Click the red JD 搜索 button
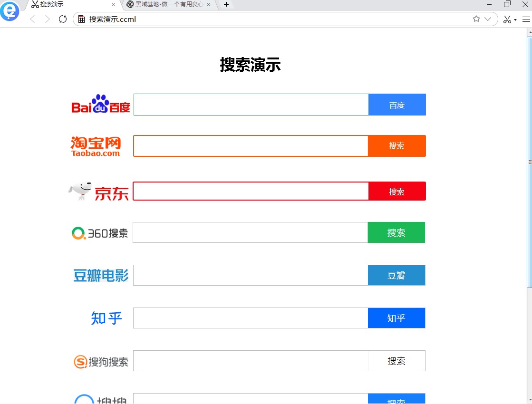532x404 pixels. coord(397,191)
